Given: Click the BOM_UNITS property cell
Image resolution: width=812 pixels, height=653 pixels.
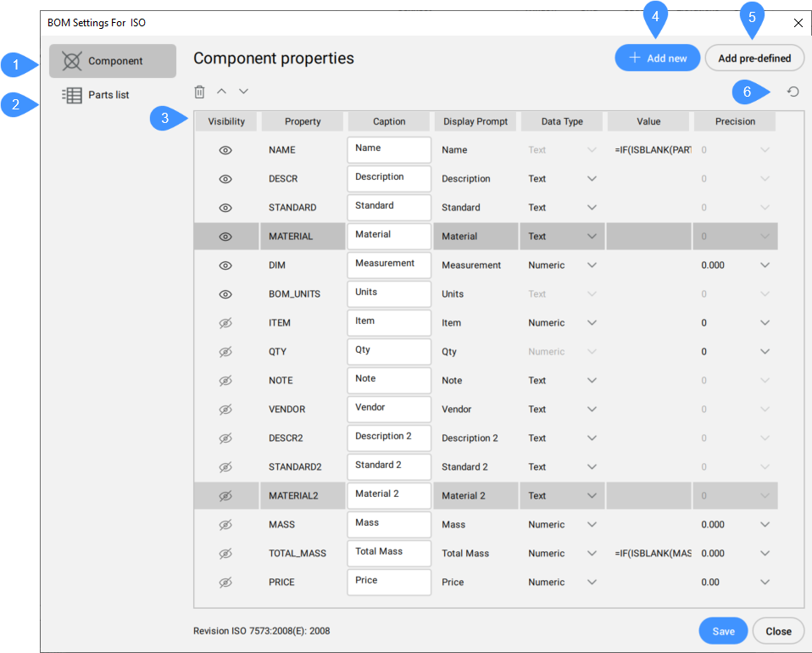Looking at the screenshot, I should 303,294.
